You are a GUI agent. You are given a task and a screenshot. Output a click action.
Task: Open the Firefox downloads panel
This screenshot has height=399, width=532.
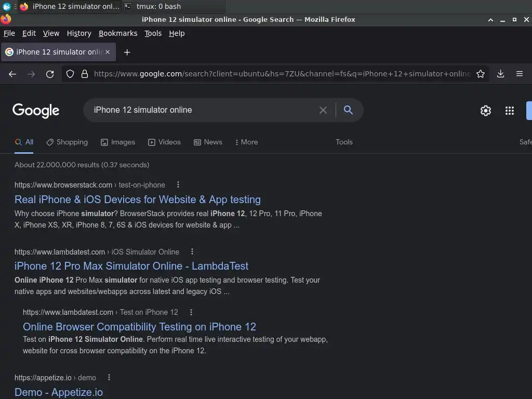point(500,74)
